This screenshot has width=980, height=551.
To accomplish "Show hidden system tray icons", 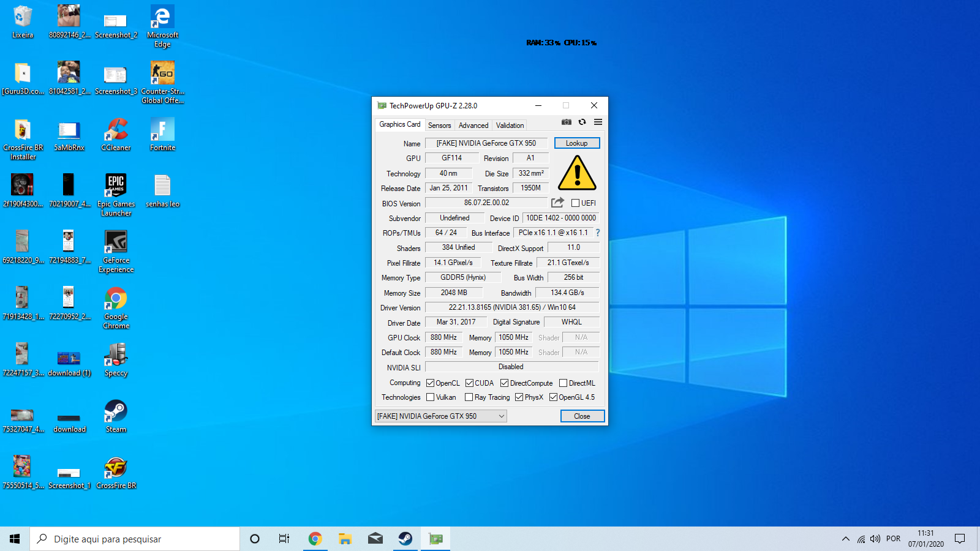I will point(846,539).
